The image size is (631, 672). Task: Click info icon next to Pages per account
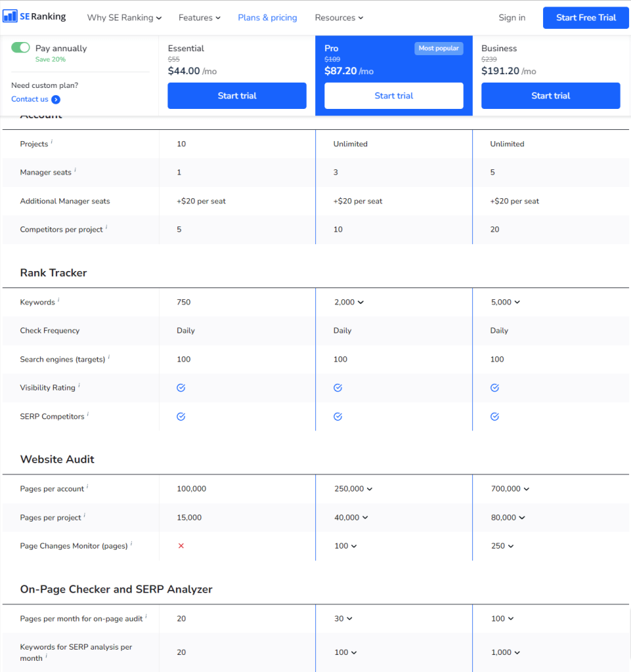pyautogui.click(x=87, y=486)
